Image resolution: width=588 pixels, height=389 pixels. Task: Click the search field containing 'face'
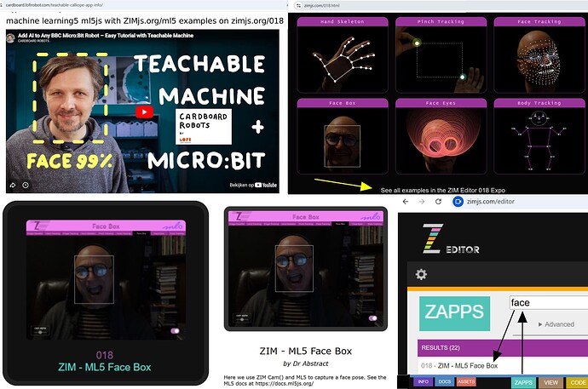pos(549,302)
